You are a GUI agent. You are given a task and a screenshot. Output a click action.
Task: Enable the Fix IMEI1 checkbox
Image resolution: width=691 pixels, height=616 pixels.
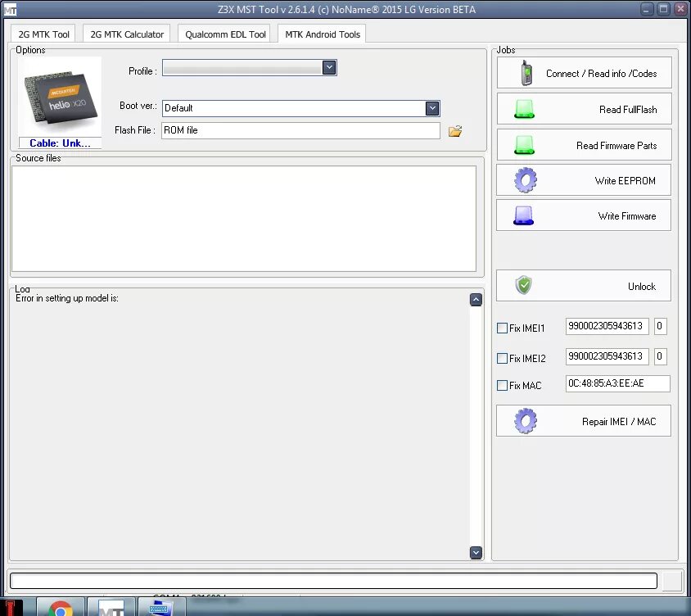pos(502,328)
